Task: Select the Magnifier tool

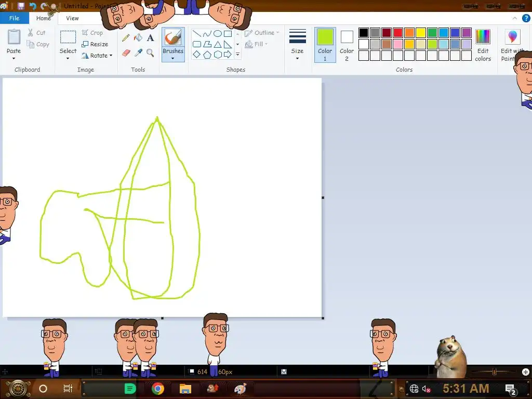Action: point(150,53)
